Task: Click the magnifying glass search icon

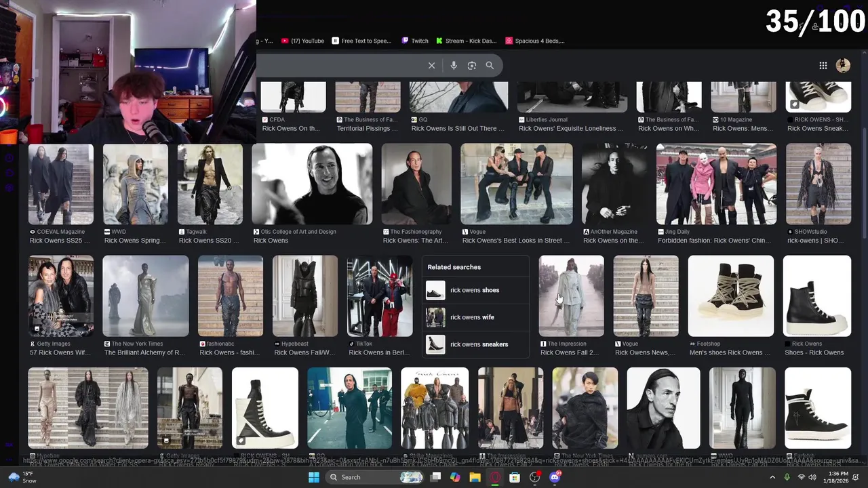Action: 490,66
